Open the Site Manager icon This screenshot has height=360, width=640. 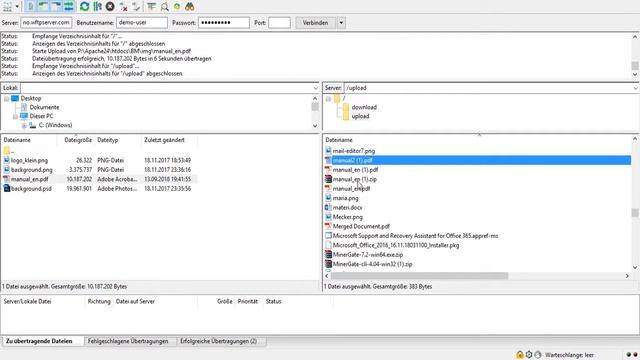7,7
